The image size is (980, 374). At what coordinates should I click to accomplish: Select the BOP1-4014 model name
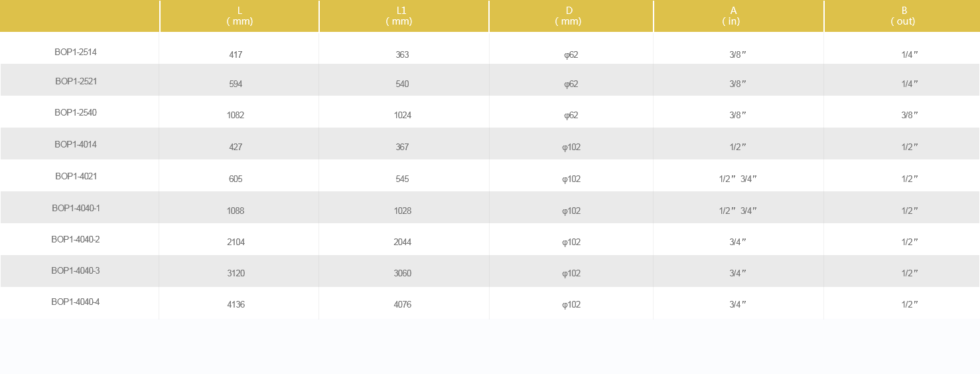coord(76,145)
